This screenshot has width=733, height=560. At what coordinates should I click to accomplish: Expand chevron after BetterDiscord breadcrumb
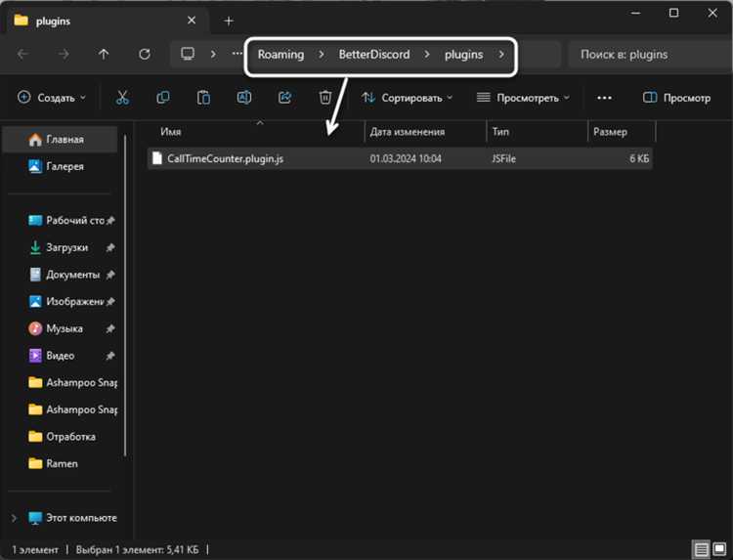[427, 55]
